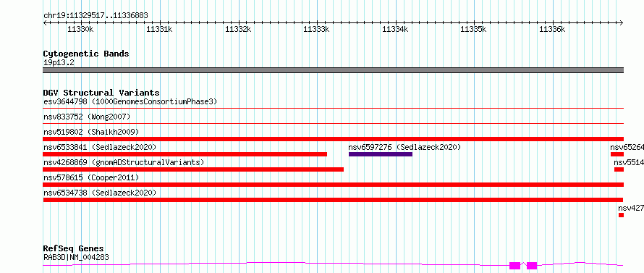Open the RAB3D|NM_004283 gene label

point(76,258)
